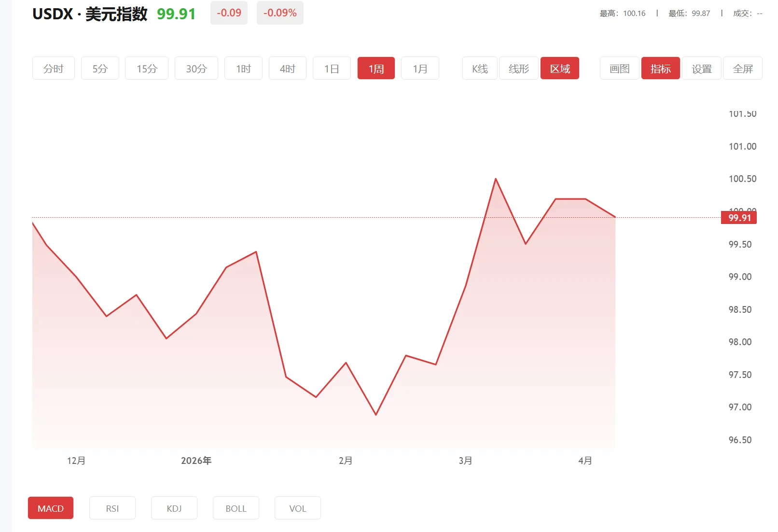Viewport: 778px width, 532px height.
Task: Select the 线形 line chart type
Action: pyautogui.click(x=518, y=69)
